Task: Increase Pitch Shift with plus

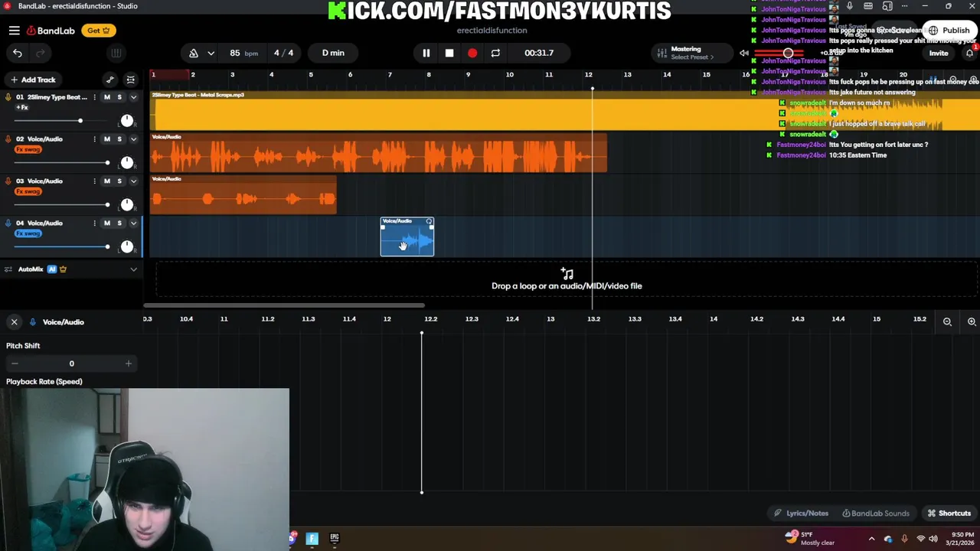Action: [128, 364]
